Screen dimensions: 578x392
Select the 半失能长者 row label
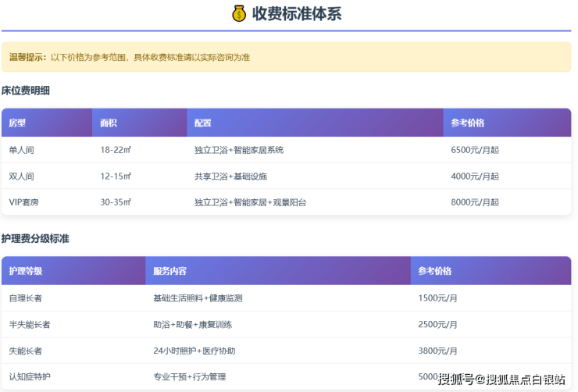pos(30,324)
